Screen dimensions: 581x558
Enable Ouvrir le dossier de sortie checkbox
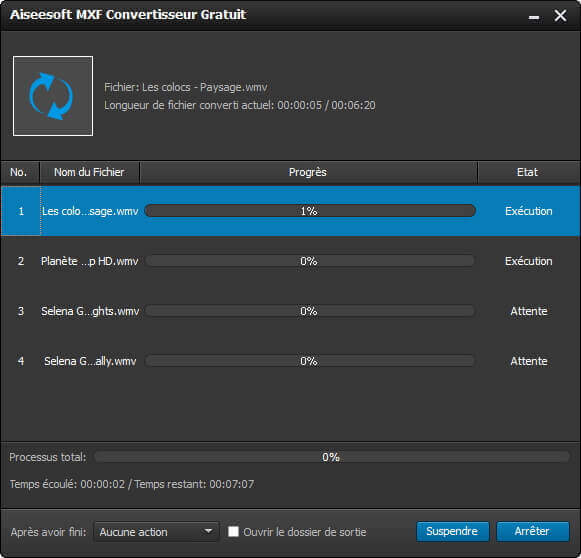(233, 531)
